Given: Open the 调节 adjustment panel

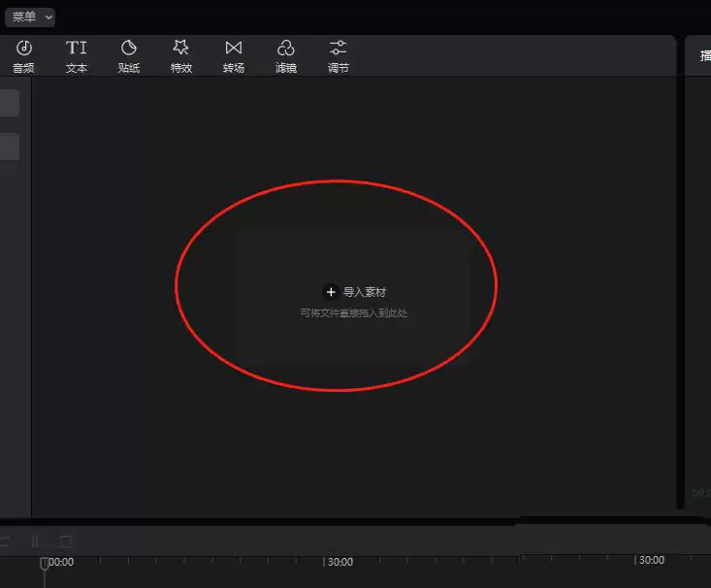Looking at the screenshot, I should [338, 56].
